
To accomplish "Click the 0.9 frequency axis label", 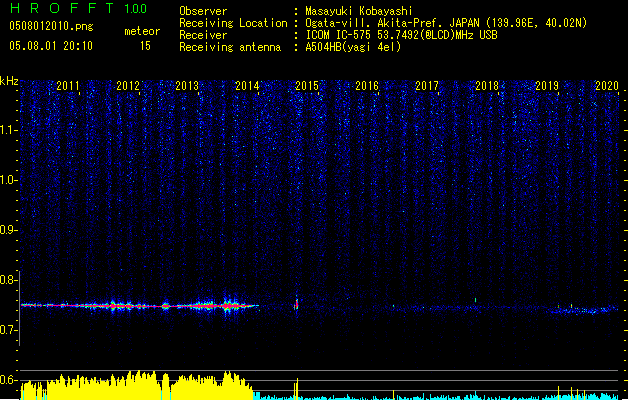I will pyautogui.click(x=8, y=230).
